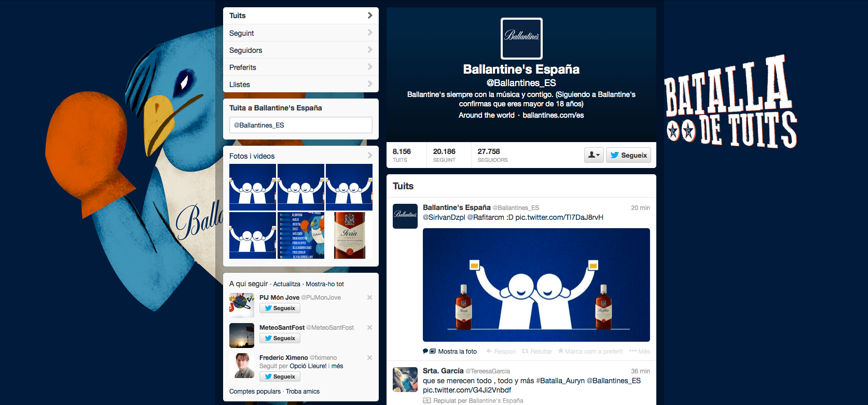This screenshot has width=868, height=405.
Task: Open the Llistes section
Action: (x=301, y=84)
